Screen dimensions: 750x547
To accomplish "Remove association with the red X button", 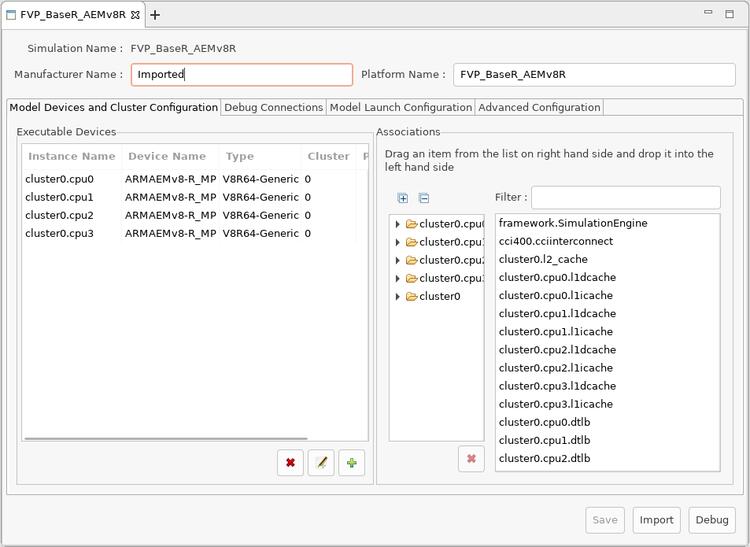I will tap(471, 459).
